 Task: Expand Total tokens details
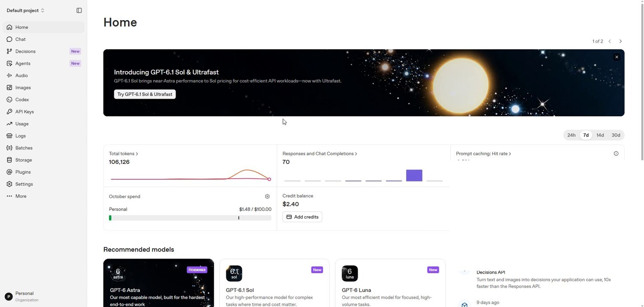(124, 153)
